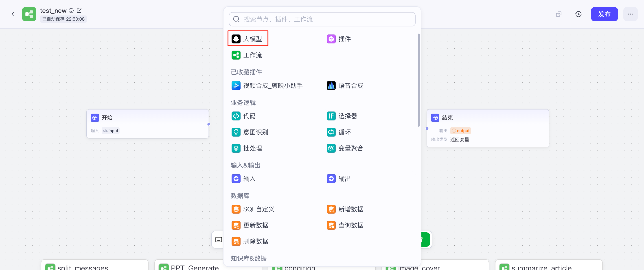644x270 pixels.
Task: Choose the 语音合成 plugin
Action: [x=351, y=85]
